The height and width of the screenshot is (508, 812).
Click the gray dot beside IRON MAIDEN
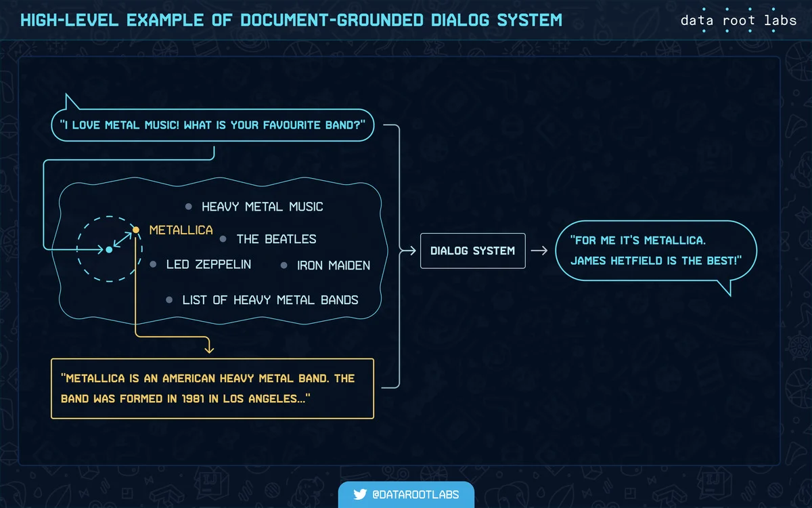point(284,266)
